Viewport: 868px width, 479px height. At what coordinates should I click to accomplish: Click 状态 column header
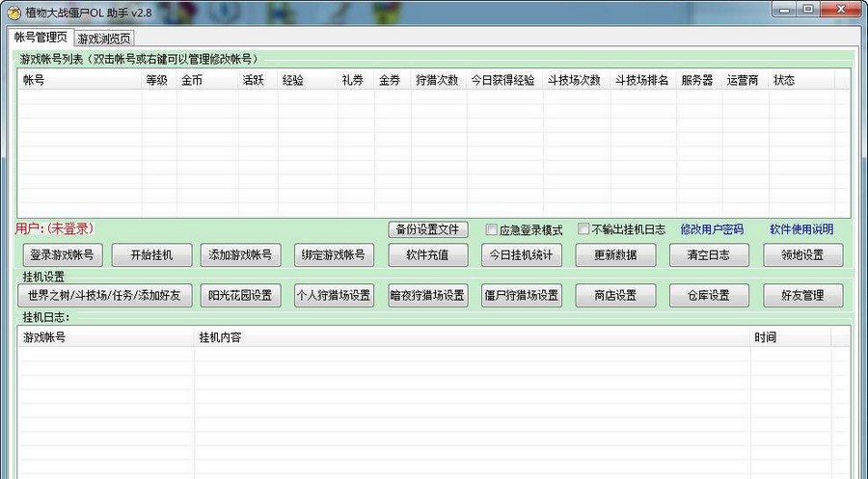[801, 80]
